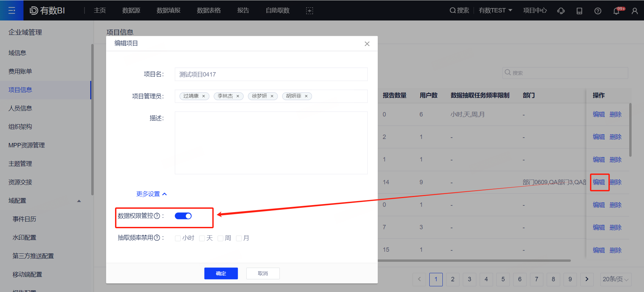Check the 小时 frequency checkbox
The height and width of the screenshot is (292, 644).
tap(178, 238)
